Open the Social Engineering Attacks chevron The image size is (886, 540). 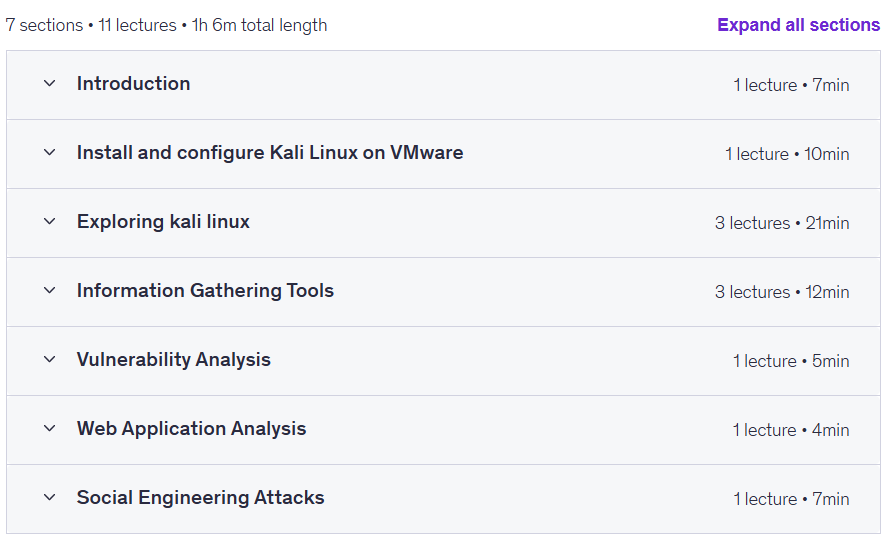pyautogui.click(x=50, y=498)
